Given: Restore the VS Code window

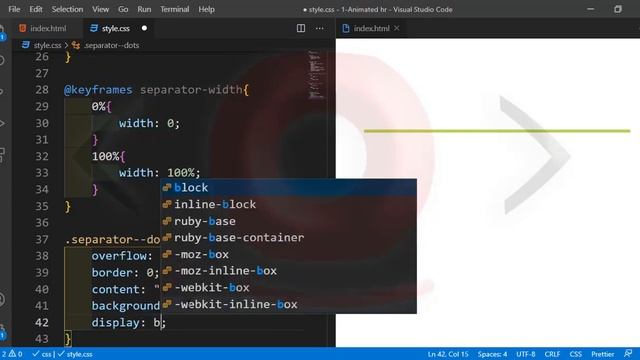Looking at the screenshot, I should pyautogui.click(x=618, y=9).
